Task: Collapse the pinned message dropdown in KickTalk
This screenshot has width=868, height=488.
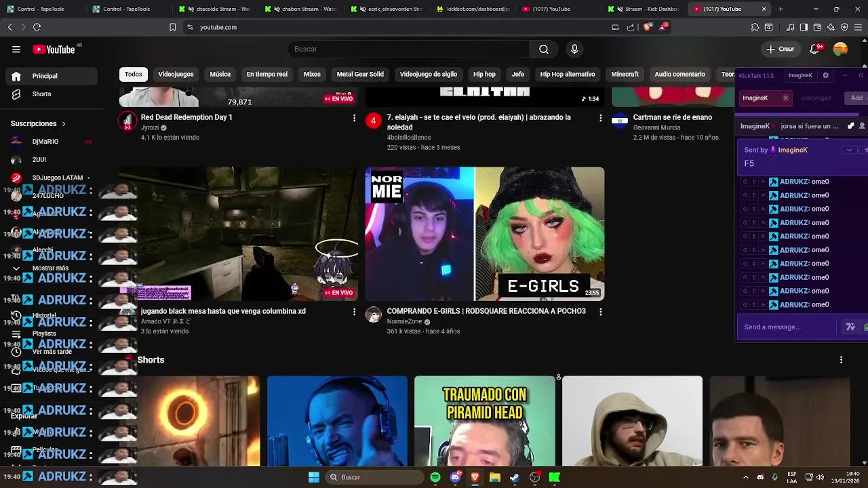Action: [x=849, y=150]
